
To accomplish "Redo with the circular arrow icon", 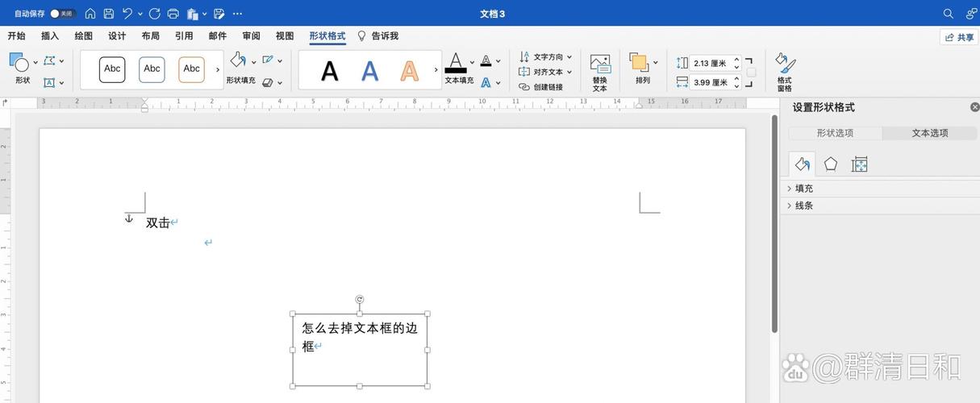I will coord(155,14).
